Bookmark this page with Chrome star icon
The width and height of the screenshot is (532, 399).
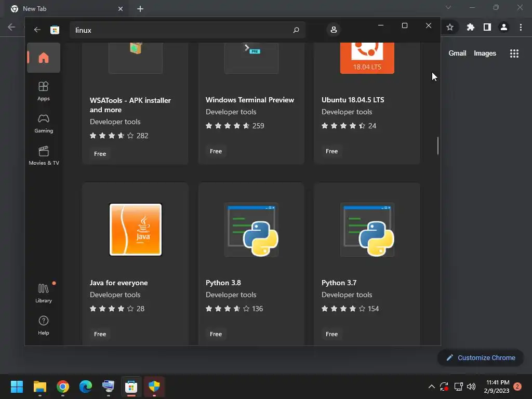(450, 27)
